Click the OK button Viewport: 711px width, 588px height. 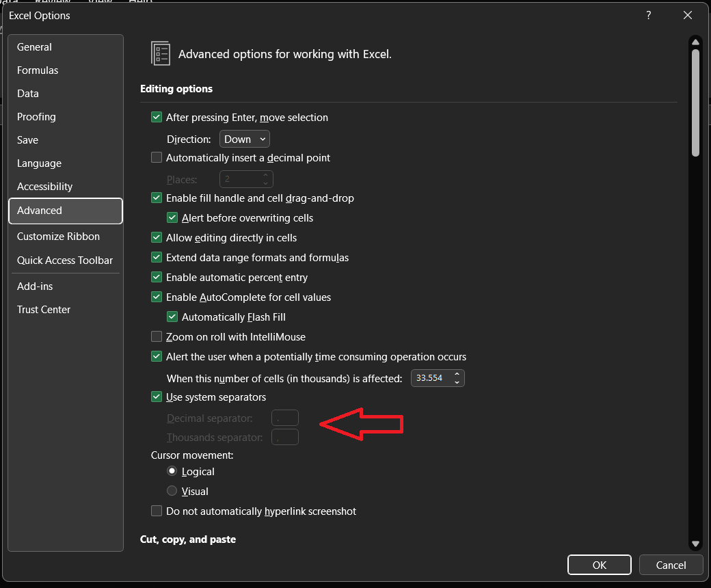[600, 565]
